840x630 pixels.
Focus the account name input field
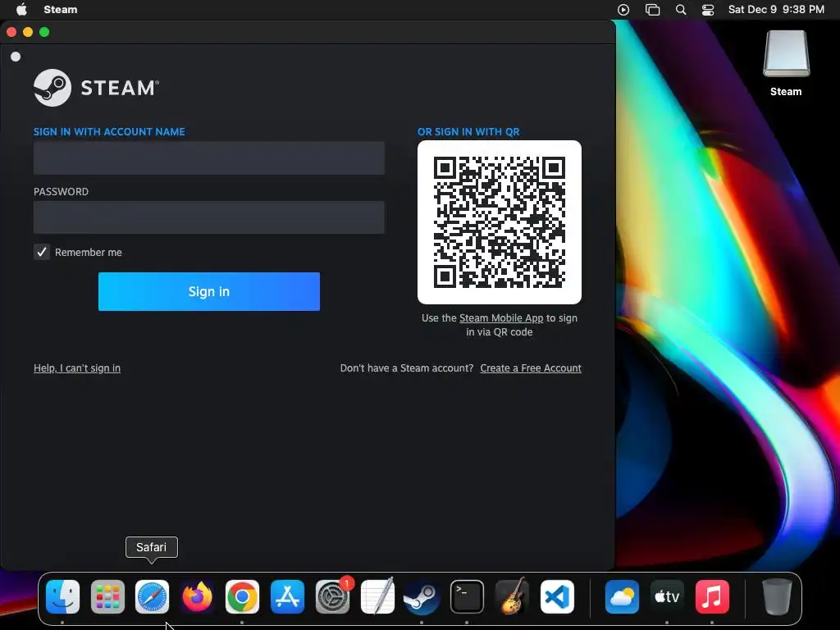click(x=209, y=158)
